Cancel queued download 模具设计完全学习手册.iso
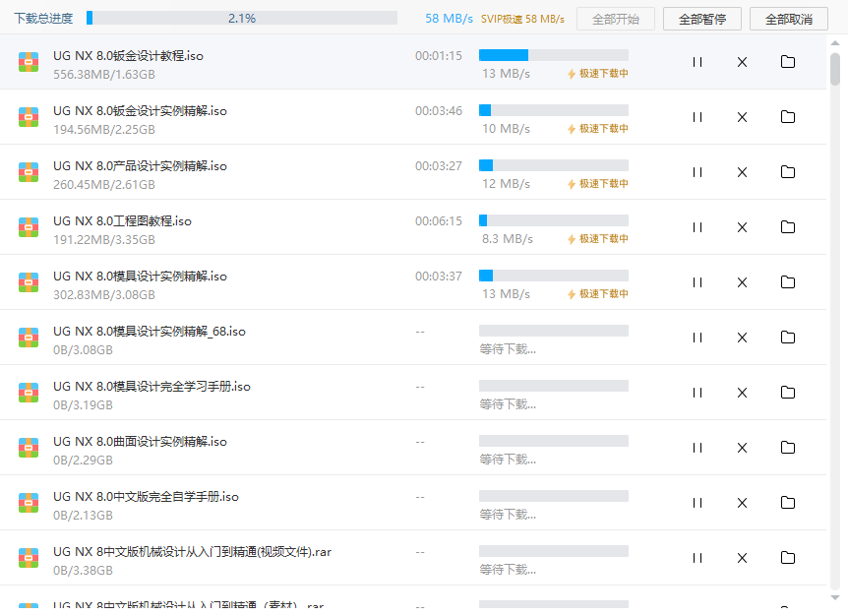The image size is (848, 616). pos(742,394)
